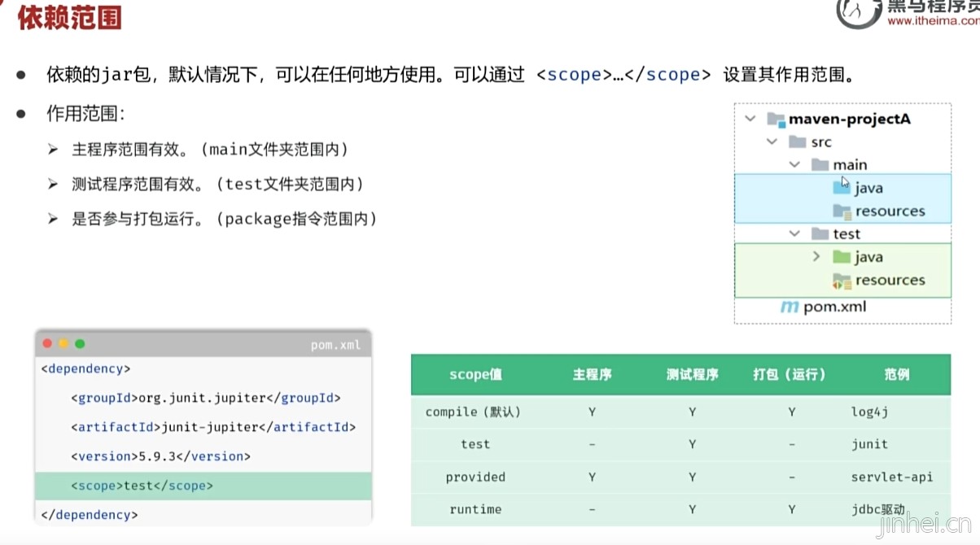
Task: Click the blue java source folder icon
Action: click(842, 188)
